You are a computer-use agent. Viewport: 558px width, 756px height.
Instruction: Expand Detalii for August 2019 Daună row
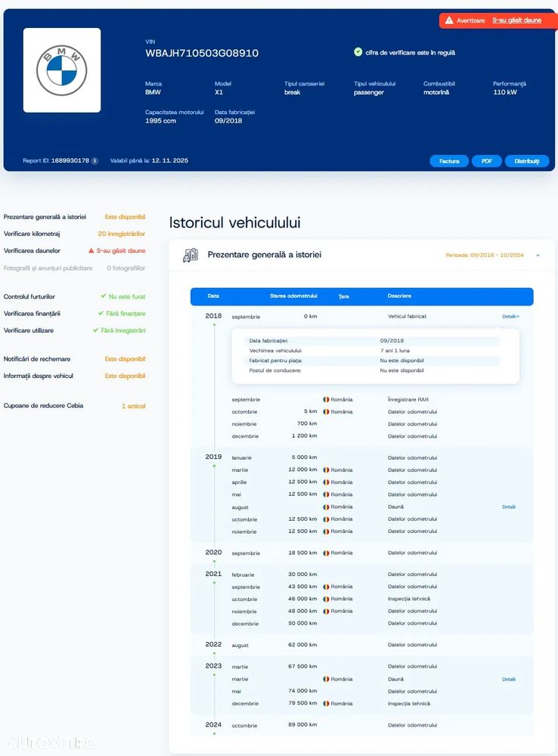pyautogui.click(x=509, y=507)
